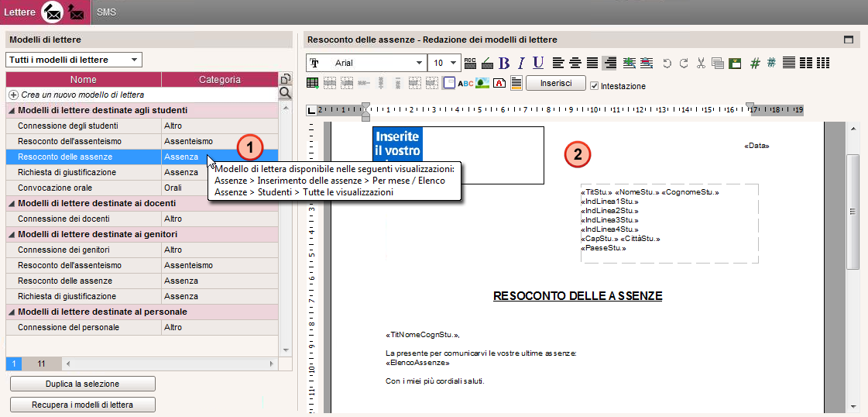Toggle the Intestazione checkbox

[x=595, y=86]
